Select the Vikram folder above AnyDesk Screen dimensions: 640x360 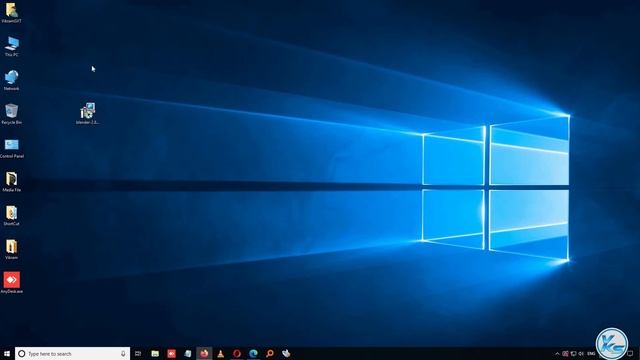(11, 249)
